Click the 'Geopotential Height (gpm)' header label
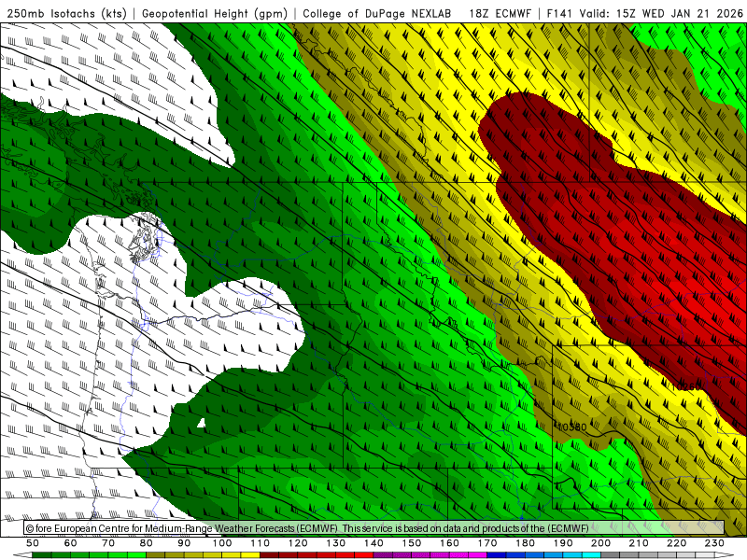Image resolution: width=747 pixels, height=560 pixels. tap(215, 13)
